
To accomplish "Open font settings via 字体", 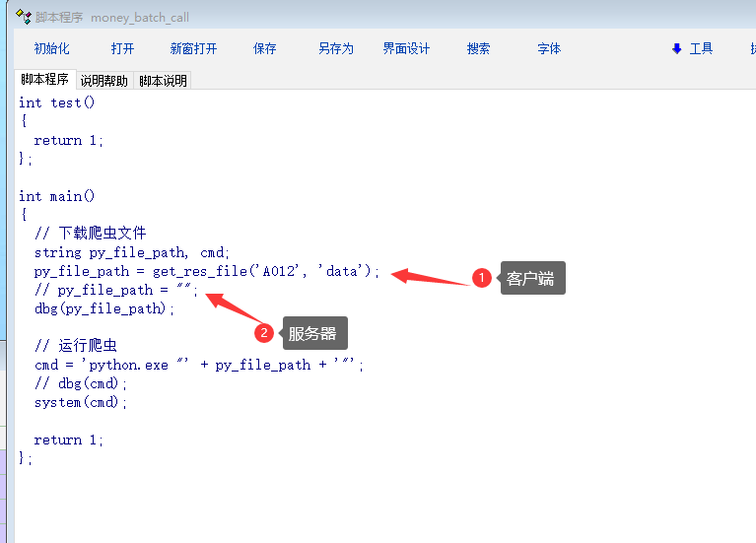I will click(x=549, y=49).
